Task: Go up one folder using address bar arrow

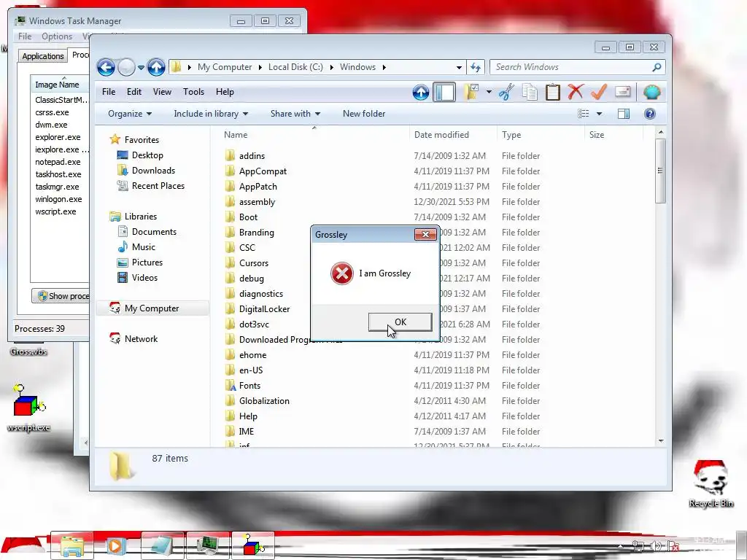Action: click(156, 67)
